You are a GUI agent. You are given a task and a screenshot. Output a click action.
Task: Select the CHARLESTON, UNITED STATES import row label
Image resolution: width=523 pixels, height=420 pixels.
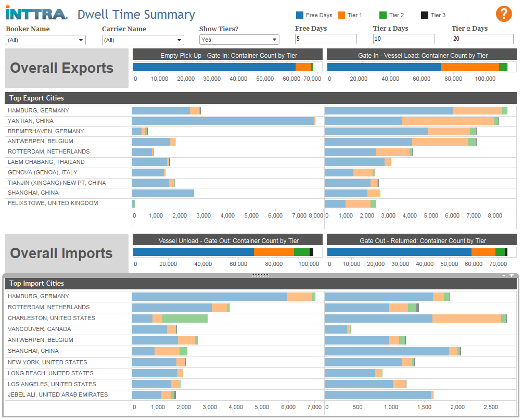(x=52, y=318)
